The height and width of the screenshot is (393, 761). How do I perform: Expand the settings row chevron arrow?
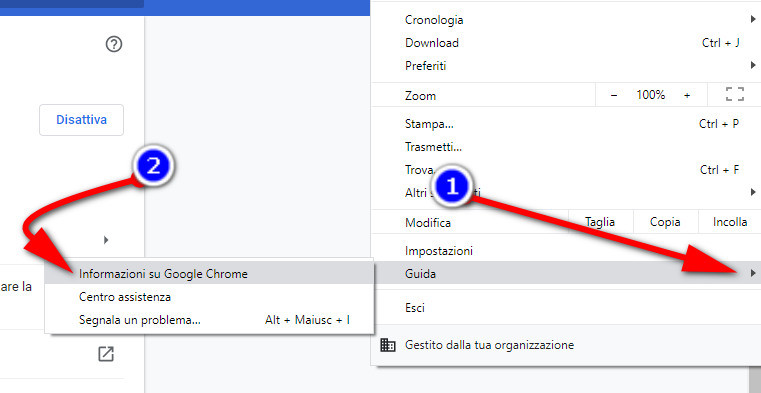(x=106, y=240)
